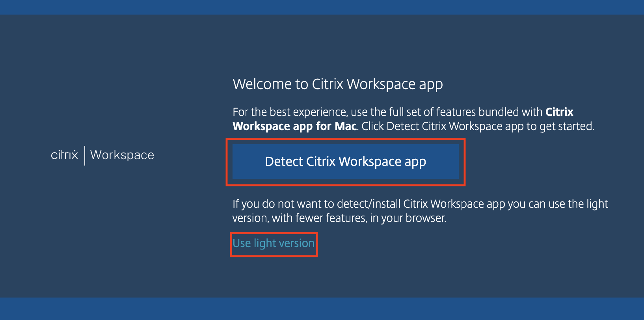This screenshot has height=320, width=644.
Task: Click the citrix wordmark logo
Action: [65, 155]
